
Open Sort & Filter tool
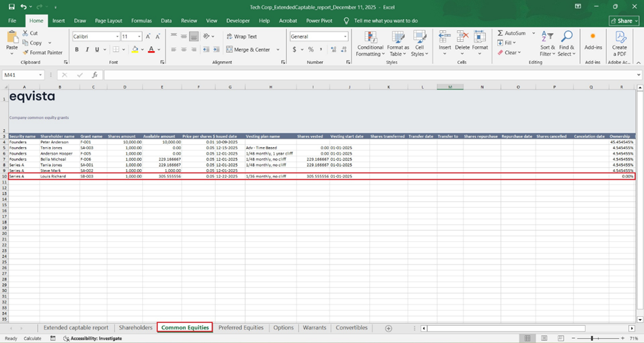click(x=547, y=37)
